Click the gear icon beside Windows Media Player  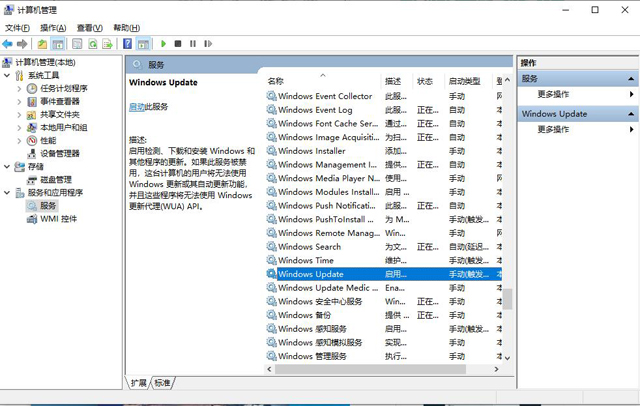(271, 178)
